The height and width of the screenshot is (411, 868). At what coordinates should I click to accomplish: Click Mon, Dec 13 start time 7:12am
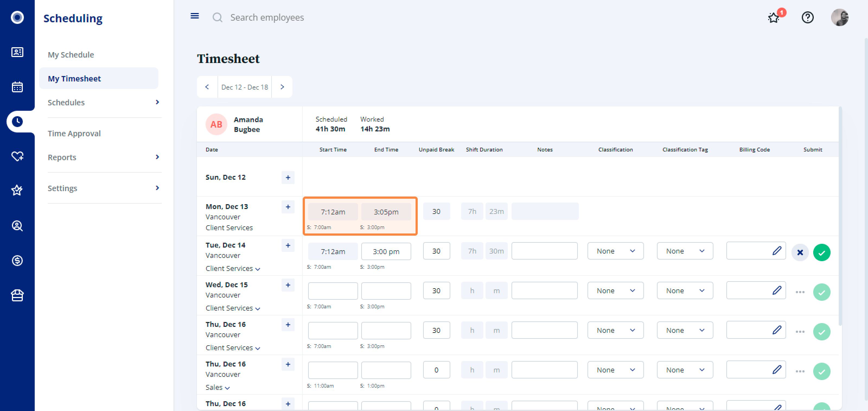tap(333, 212)
